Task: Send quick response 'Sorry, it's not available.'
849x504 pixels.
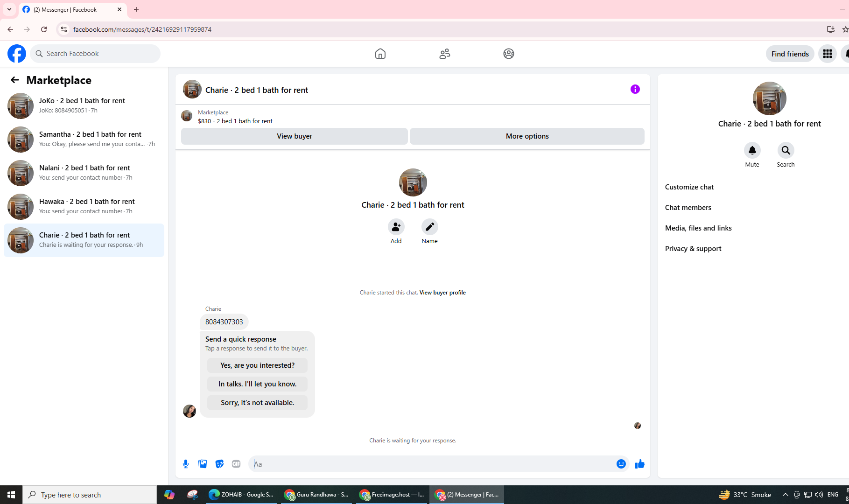Action: click(x=258, y=403)
